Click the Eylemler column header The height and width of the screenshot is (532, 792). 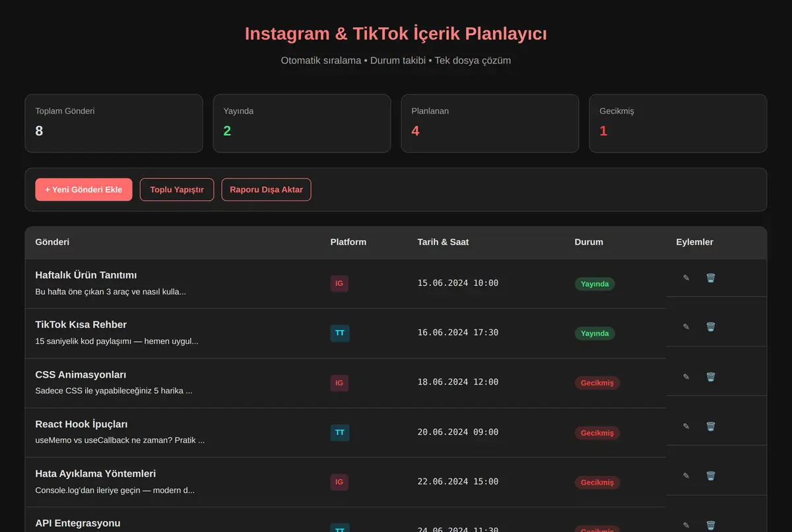[x=694, y=242]
